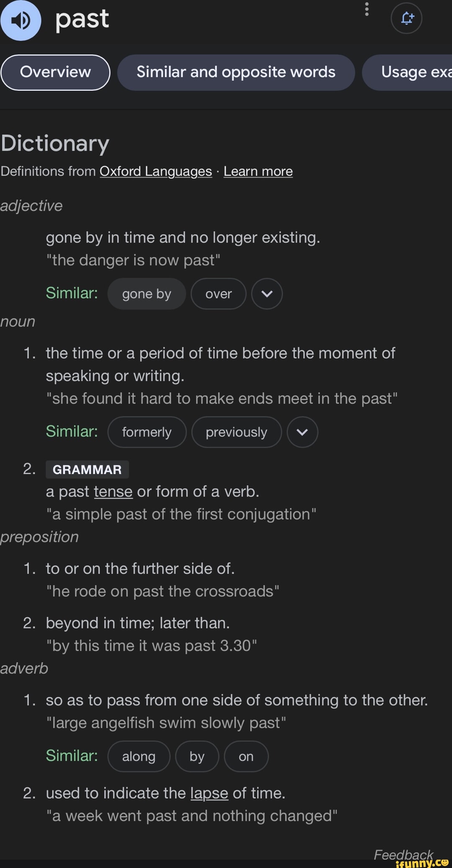Select the 'by' synonym chip
The width and height of the screenshot is (452, 868).
pos(197,756)
